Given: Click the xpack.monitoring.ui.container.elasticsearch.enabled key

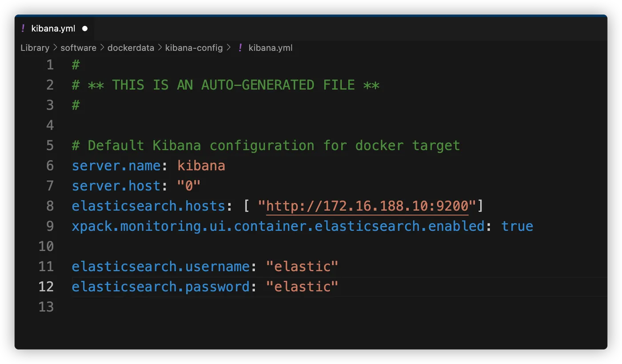Looking at the screenshot, I should (x=278, y=226).
